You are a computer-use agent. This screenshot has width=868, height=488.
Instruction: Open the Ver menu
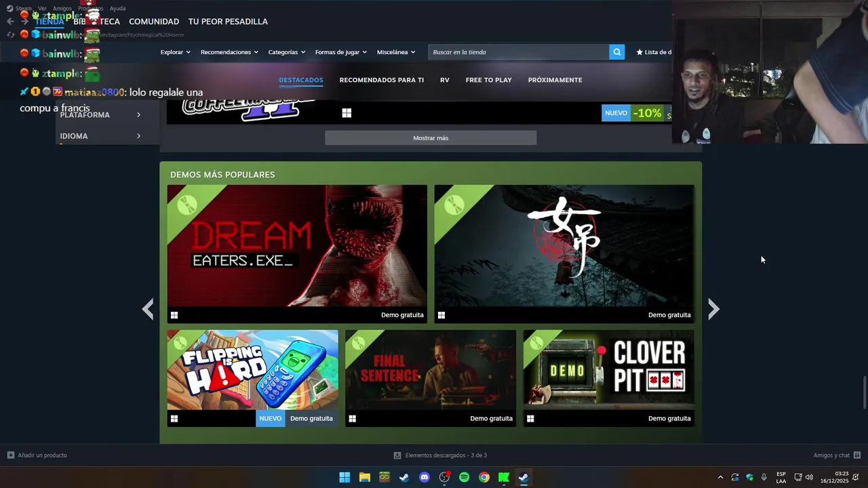[x=42, y=8]
